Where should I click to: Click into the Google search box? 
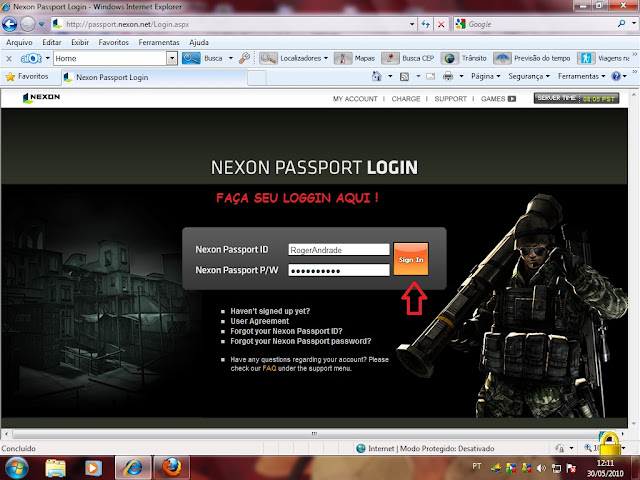click(x=539, y=24)
